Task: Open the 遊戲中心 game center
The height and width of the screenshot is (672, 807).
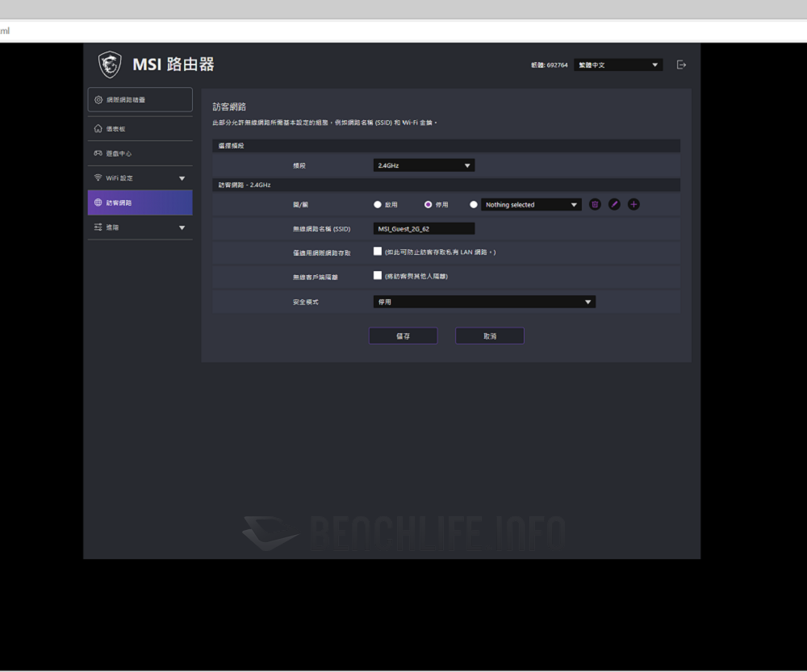Action: point(114,152)
